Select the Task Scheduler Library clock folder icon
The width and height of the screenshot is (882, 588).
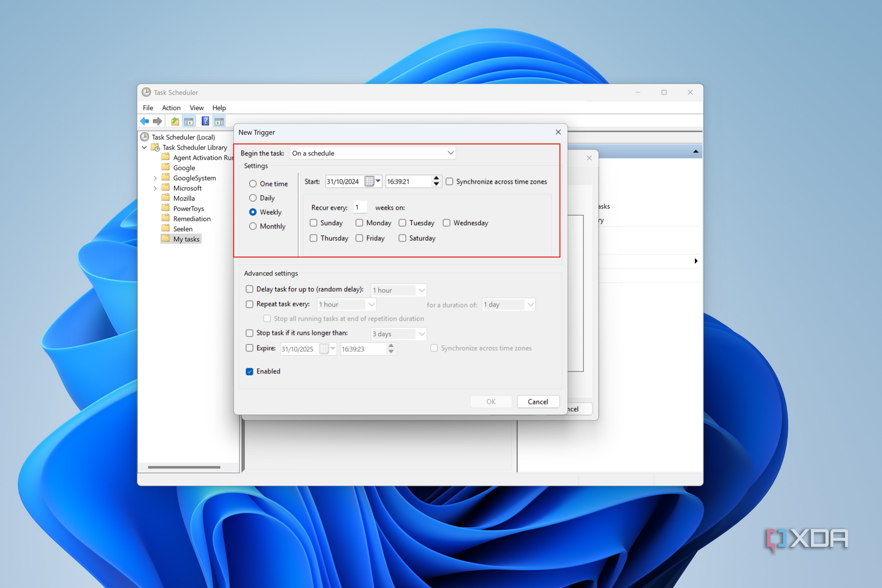click(x=156, y=148)
